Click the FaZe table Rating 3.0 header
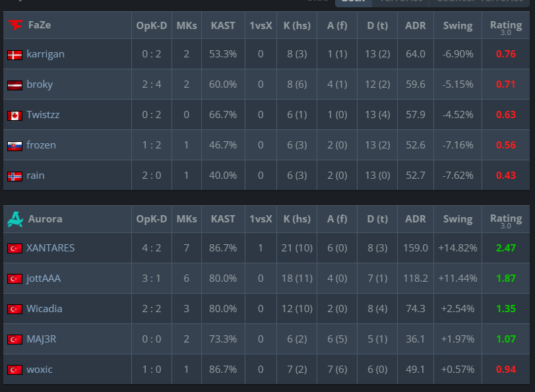This screenshot has width=535, height=392. 506,27
